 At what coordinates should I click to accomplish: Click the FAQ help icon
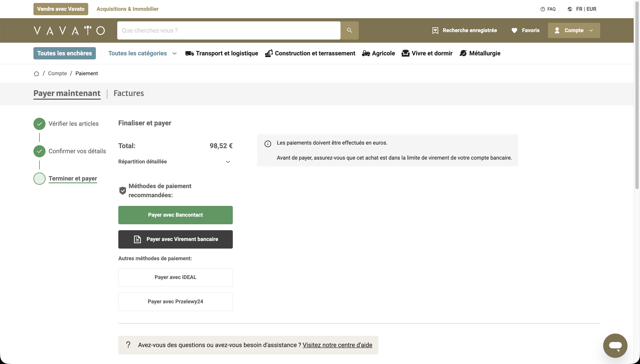pos(542,9)
